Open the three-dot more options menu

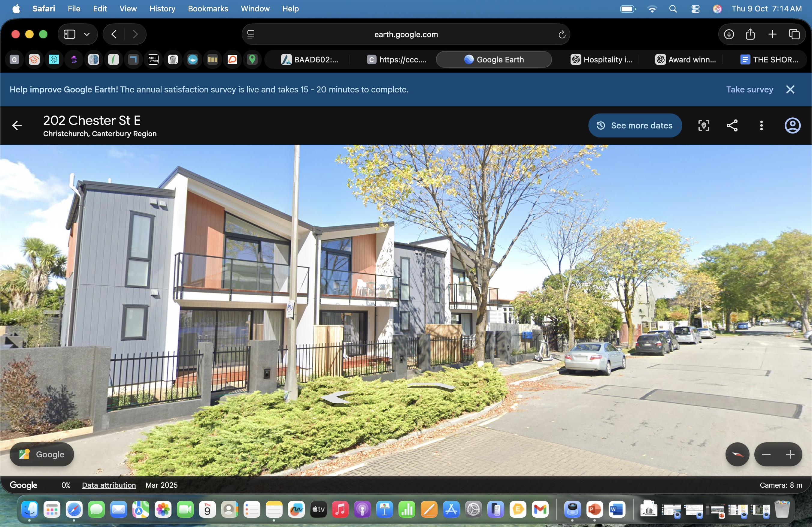pyautogui.click(x=761, y=125)
